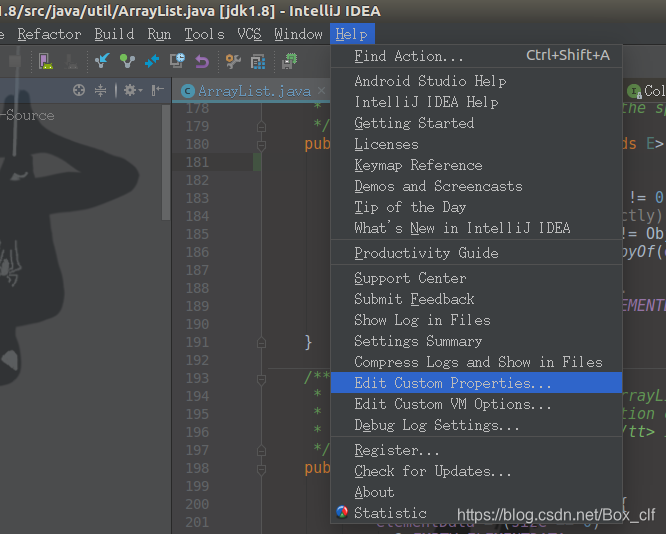
Task: Click Scroll from Source target icon
Action: [79, 90]
